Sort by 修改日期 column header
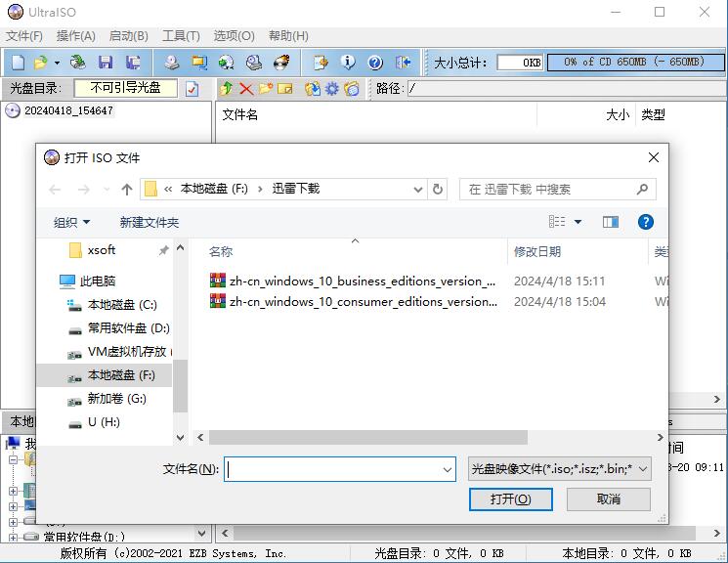The width and height of the screenshot is (728, 563). (537, 252)
